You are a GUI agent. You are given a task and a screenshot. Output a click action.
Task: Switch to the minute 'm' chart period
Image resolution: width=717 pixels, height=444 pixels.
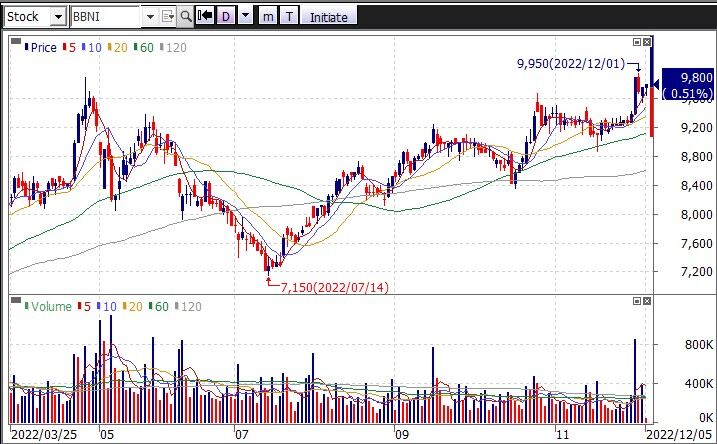(267, 16)
